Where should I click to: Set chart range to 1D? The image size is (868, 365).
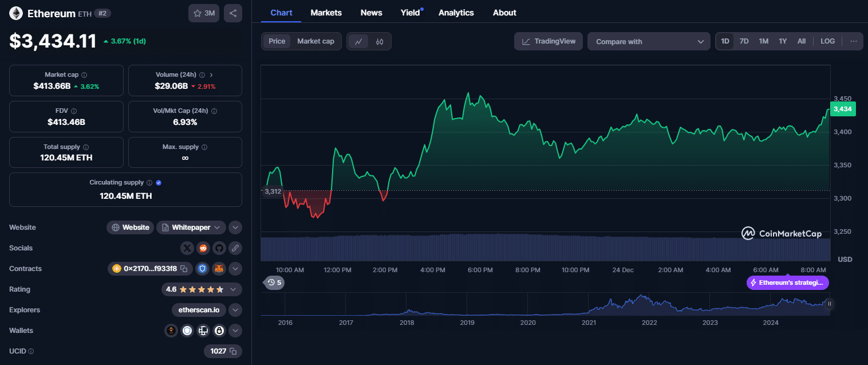tap(725, 41)
